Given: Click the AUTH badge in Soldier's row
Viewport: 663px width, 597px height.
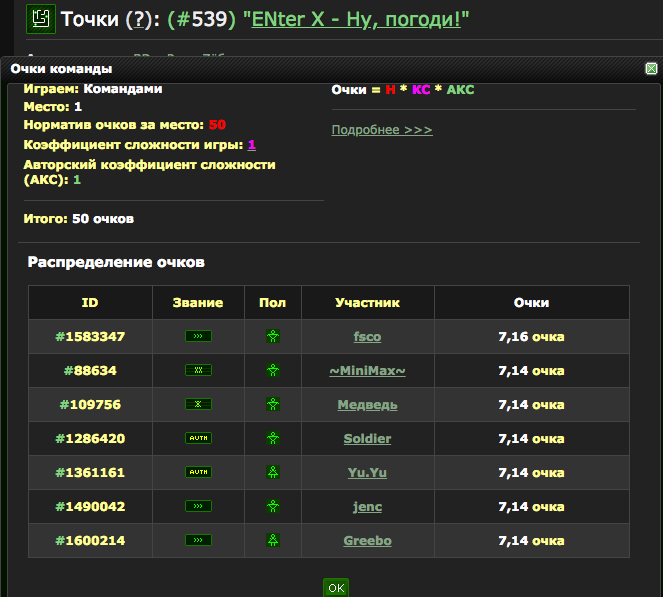Looking at the screenshot, I should click(x=198, y=438).
